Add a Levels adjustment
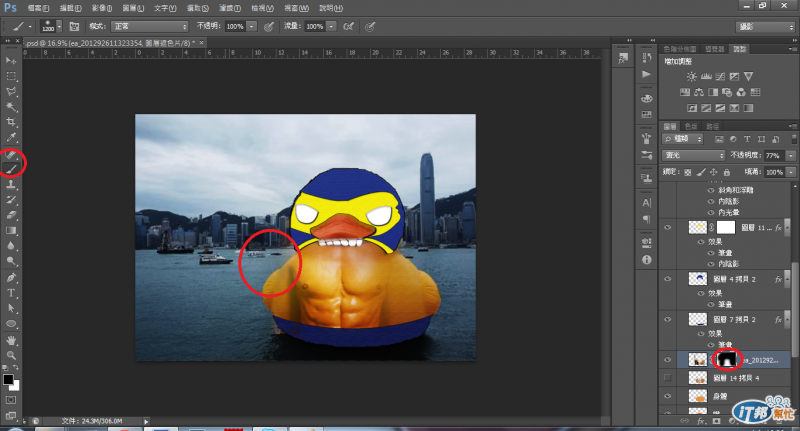800x431 pixels. click(706, 77)
